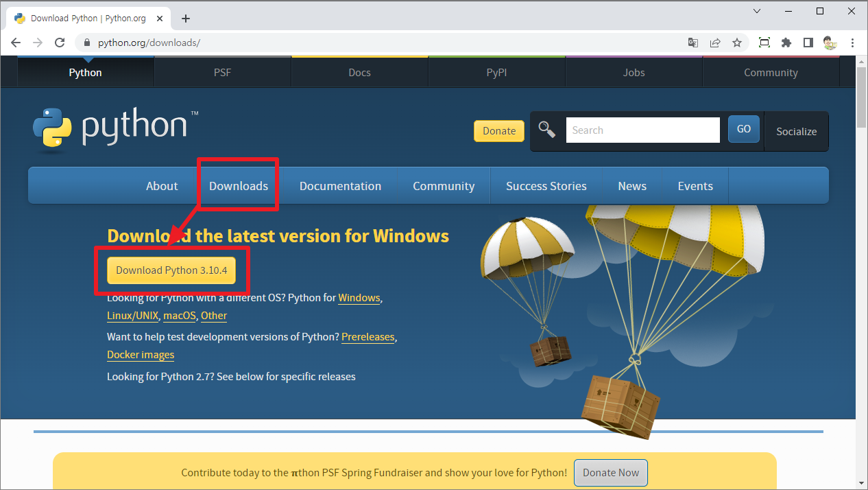This screenshot has width=868, height=490.
Task: Select the Download Python tab
Action: pos(88,19)
